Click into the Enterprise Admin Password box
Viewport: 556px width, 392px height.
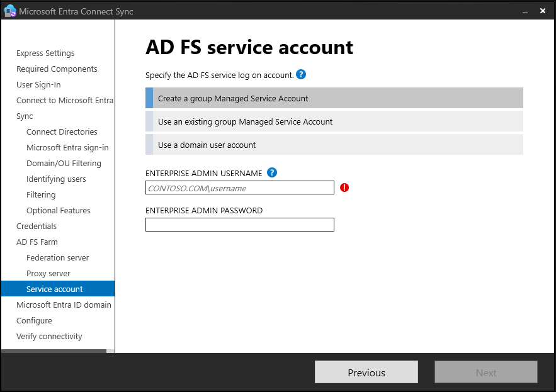pos(239,225)
